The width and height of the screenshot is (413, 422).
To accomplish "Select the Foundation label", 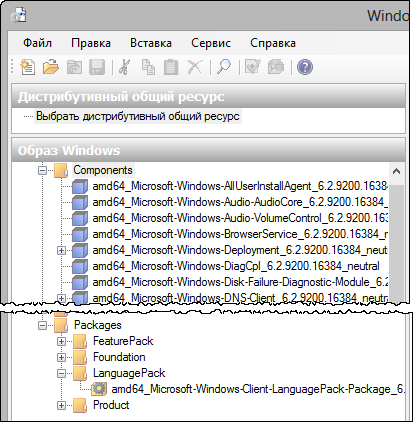I will 119,357.
